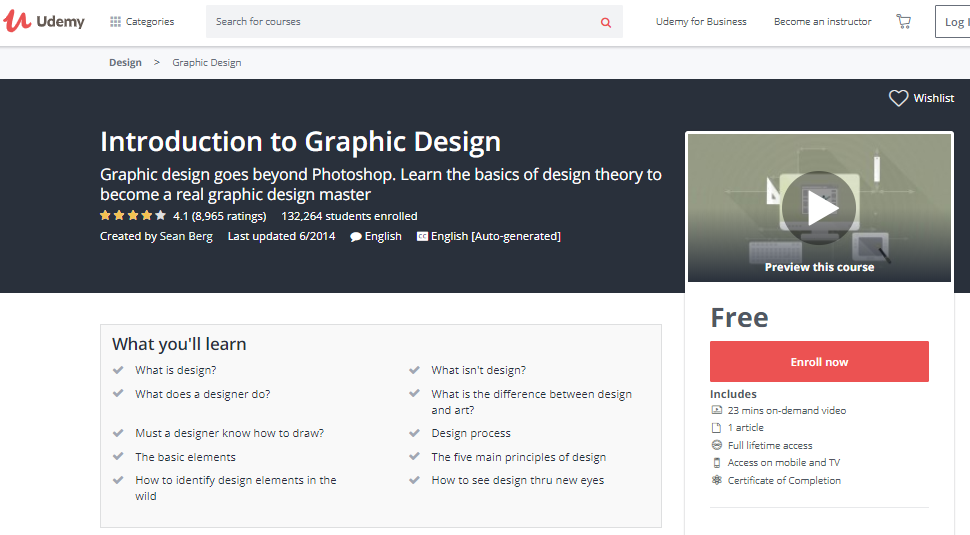
Task: Click the Wishlist heart icon
Action: 898,98
